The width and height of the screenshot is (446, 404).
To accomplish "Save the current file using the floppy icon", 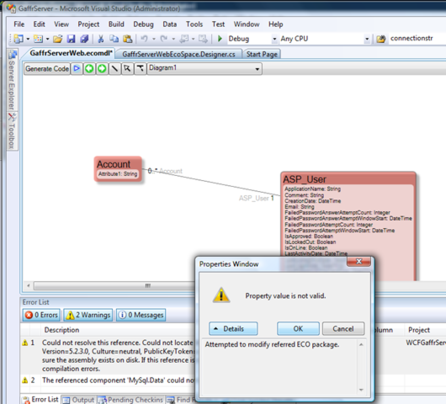I will tap(71, 39).
